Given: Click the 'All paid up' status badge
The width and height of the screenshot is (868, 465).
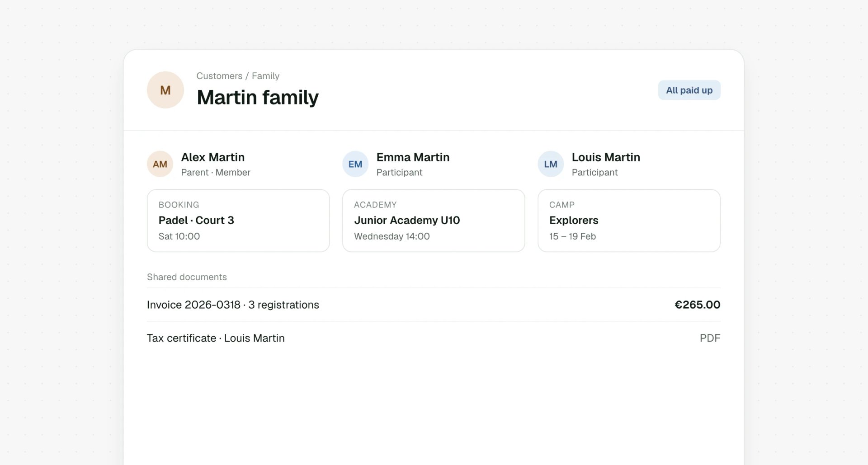Looking at the screenshot, I should coord(689,90).
